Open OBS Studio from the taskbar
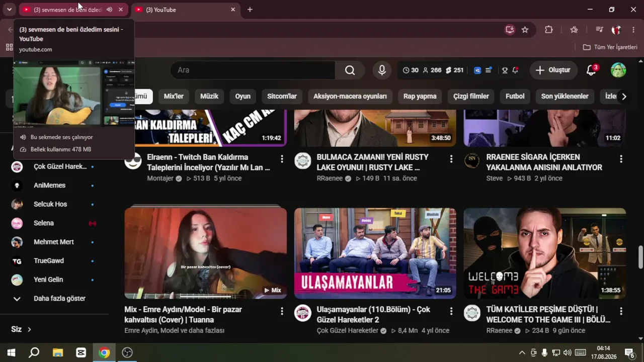 click(x=127, y=352)
